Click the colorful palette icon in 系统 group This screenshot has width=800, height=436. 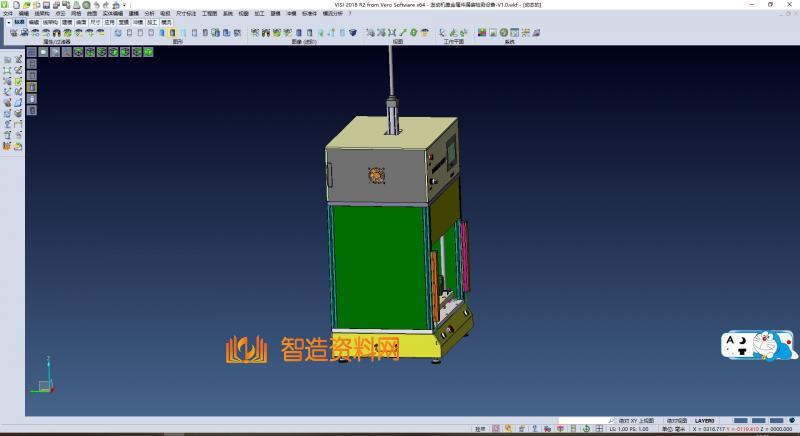pyautogui.click(x=482, y=33)
